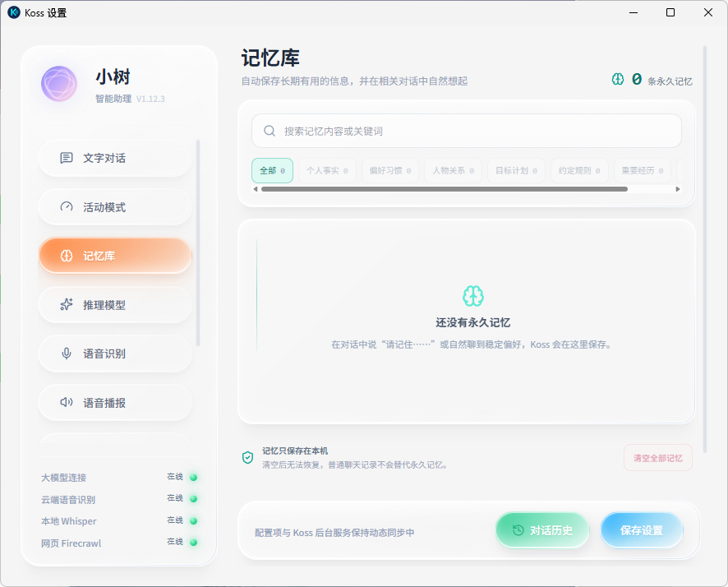Go to 语音识别 settings
This screenshot has width=728, height=587.
[x=115, y=354]
